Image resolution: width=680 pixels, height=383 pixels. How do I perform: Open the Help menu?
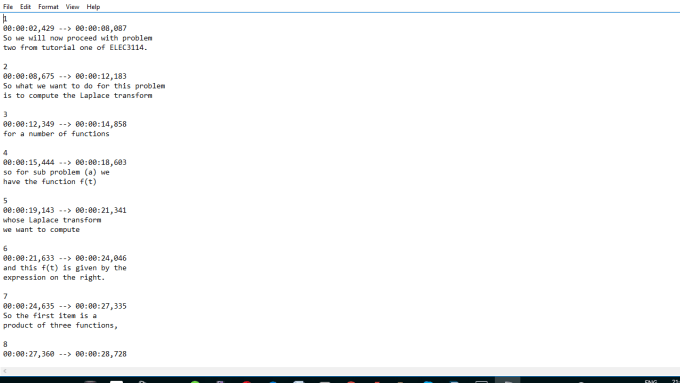93,7
